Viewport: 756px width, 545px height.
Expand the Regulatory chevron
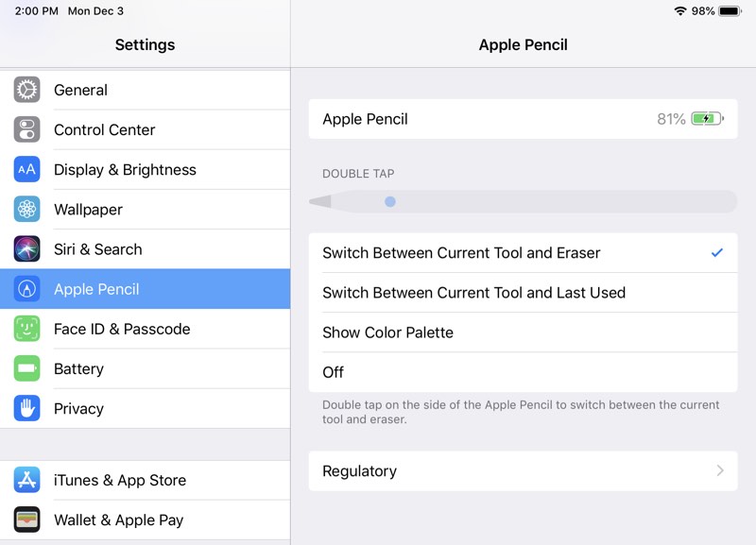720,470
